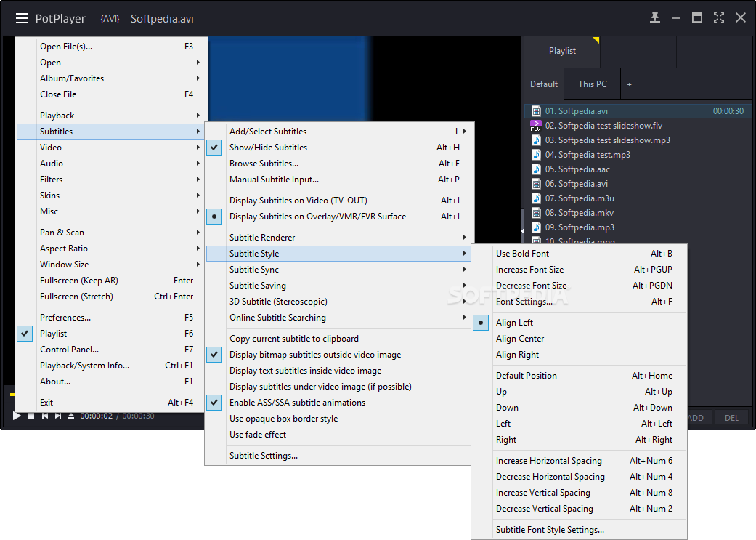Click the Stop button
The height and width of the screenshot is (540, 756).
point(31,416)
